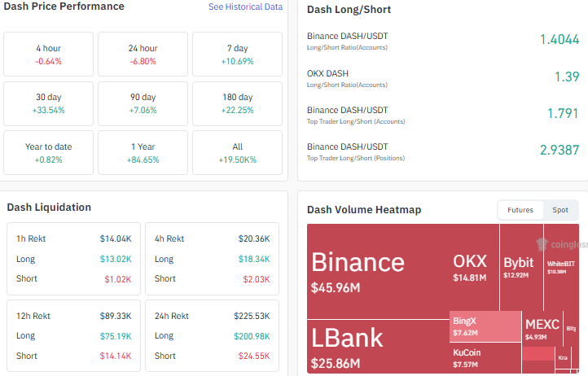The height and width of the screenshot is (376, 588).
Task: Click the Dash Volume Heatmap heading
Action: pos(364,210)
